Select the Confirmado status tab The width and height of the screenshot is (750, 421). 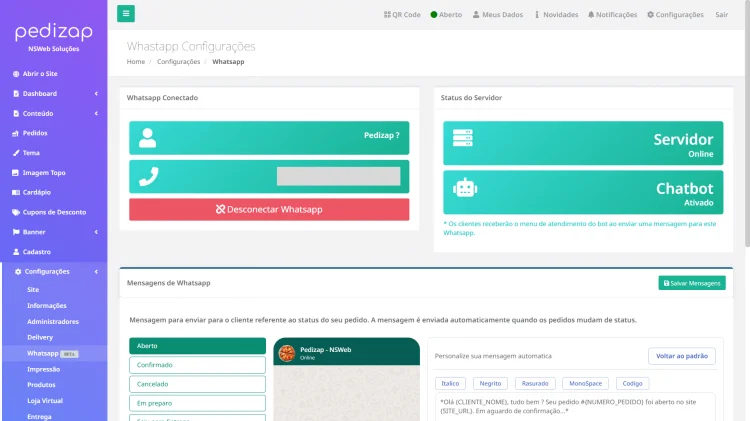[197, 365]
